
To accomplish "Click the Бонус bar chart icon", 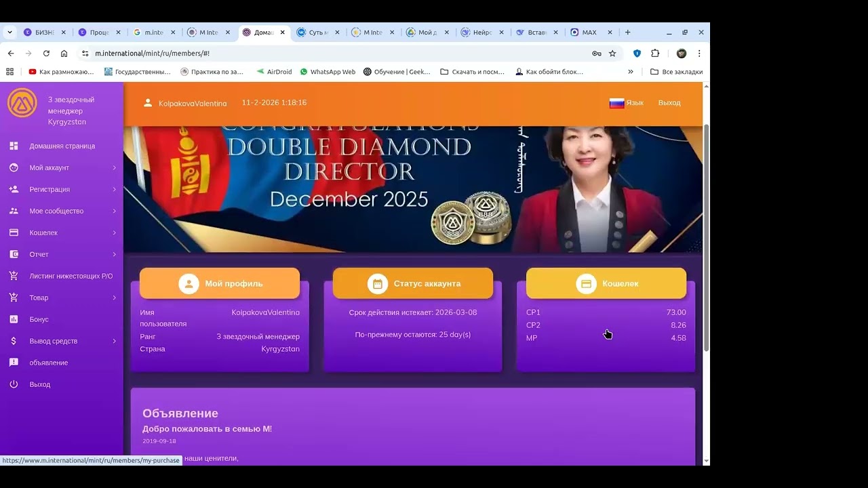I will pyautogui.click(x=14, y=319).
